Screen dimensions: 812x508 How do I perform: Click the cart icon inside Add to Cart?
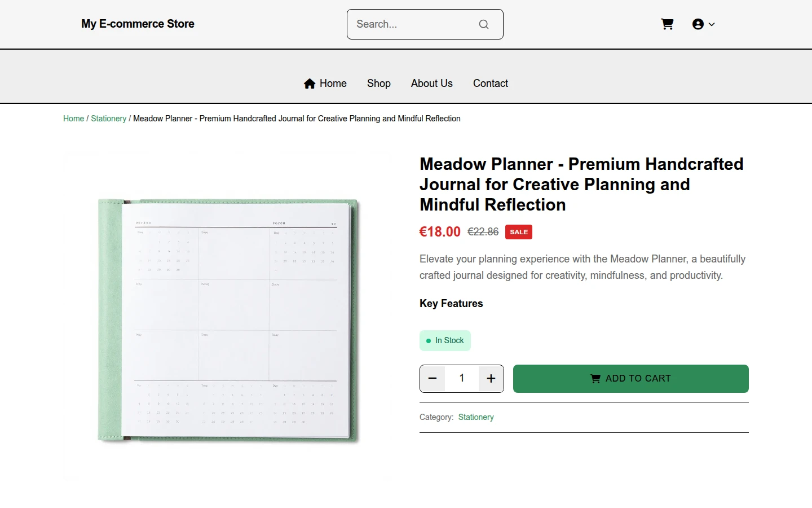tap(595, 379)
